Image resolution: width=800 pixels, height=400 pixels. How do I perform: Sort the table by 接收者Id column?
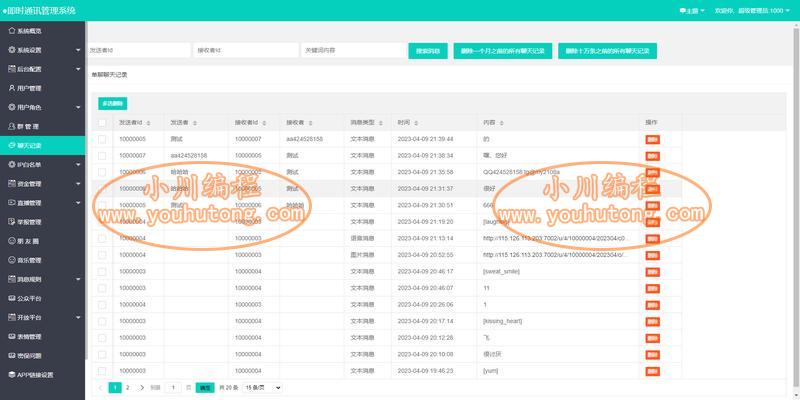pyautogui.click(x=265, y=123)
